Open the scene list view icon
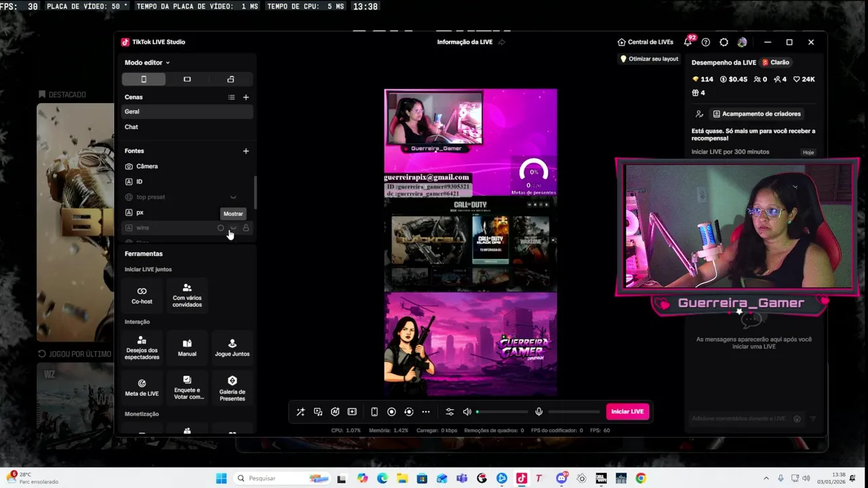 [x=231, y=98]
